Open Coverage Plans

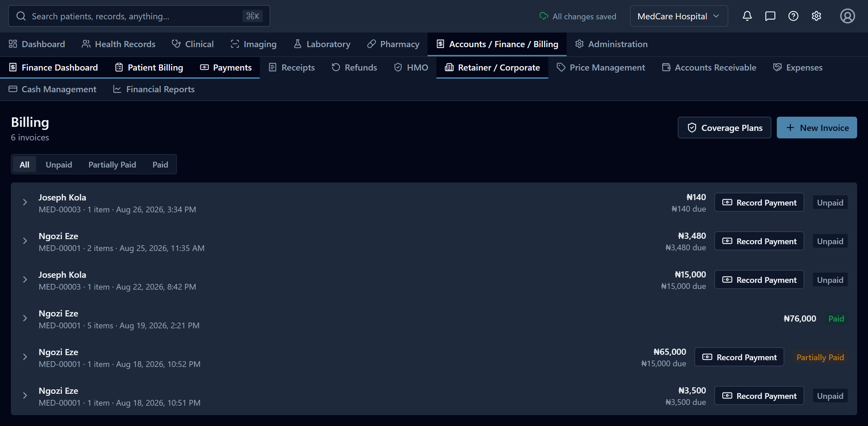(x=725, y=128)
